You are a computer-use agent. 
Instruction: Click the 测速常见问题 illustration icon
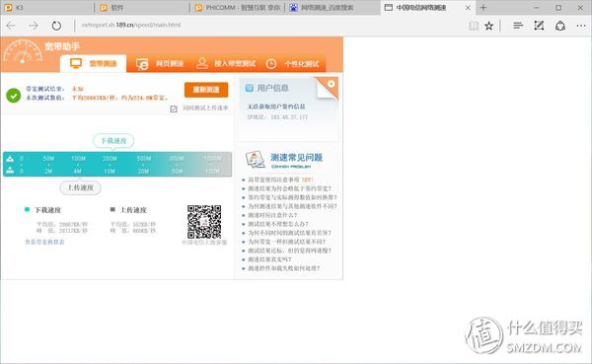pos(256,160)
